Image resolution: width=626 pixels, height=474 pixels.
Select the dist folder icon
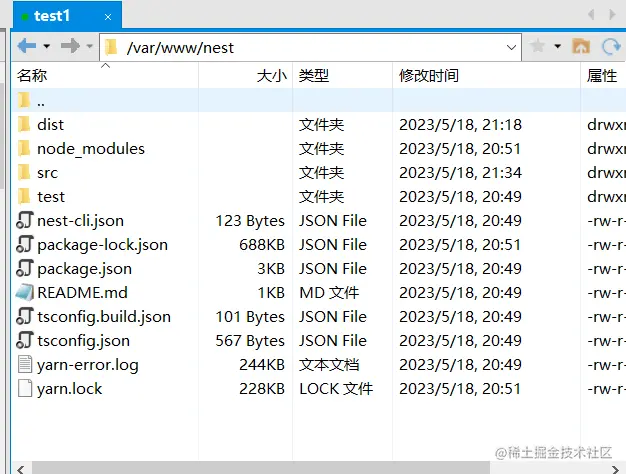pos(24,124)
